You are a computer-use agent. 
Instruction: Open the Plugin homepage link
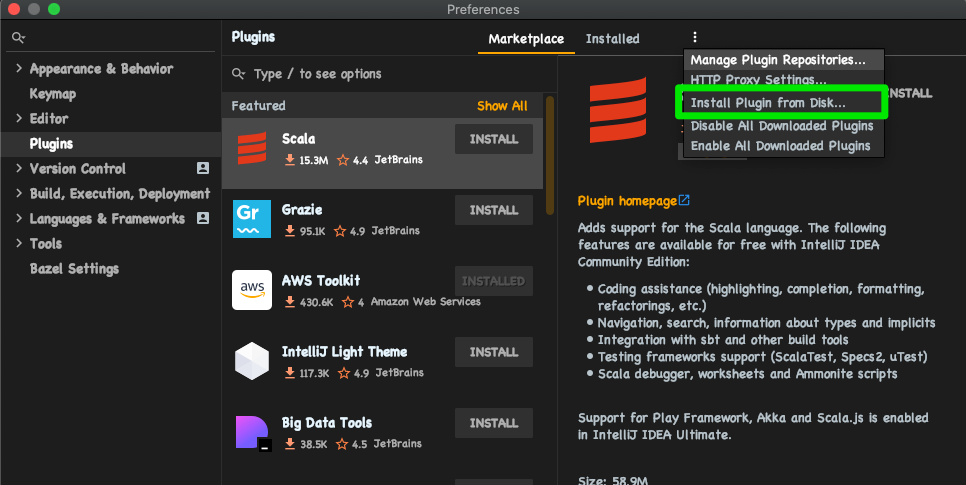click(627, 201)
